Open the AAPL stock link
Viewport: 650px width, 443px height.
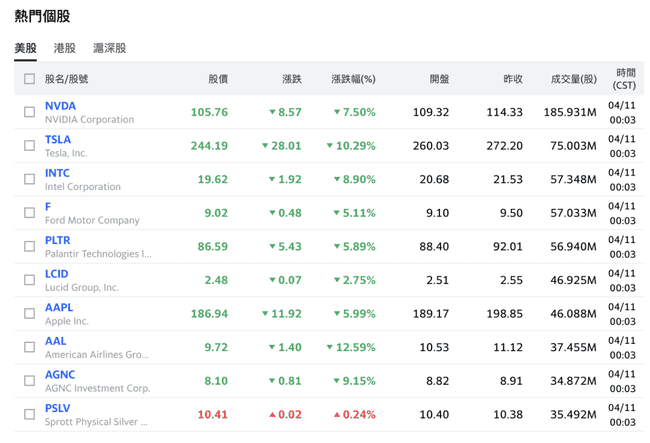pos(59,307)
